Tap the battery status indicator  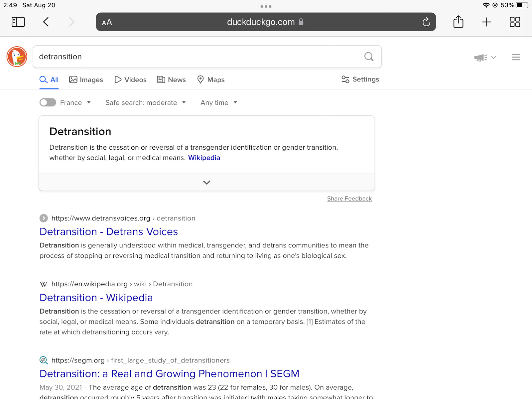tap(522, 5)
